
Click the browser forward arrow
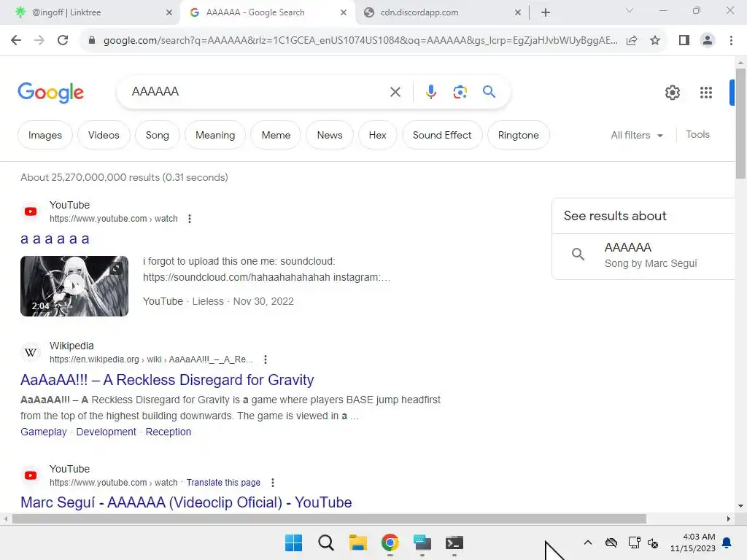pos(39,41)
